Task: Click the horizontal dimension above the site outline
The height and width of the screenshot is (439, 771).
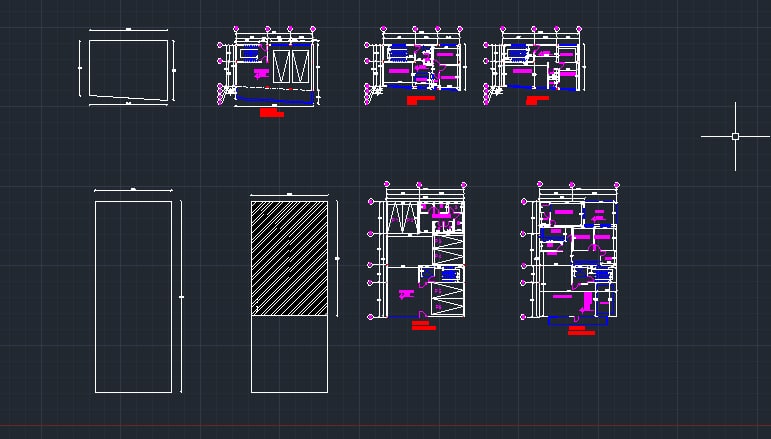Action: [129, 31]
